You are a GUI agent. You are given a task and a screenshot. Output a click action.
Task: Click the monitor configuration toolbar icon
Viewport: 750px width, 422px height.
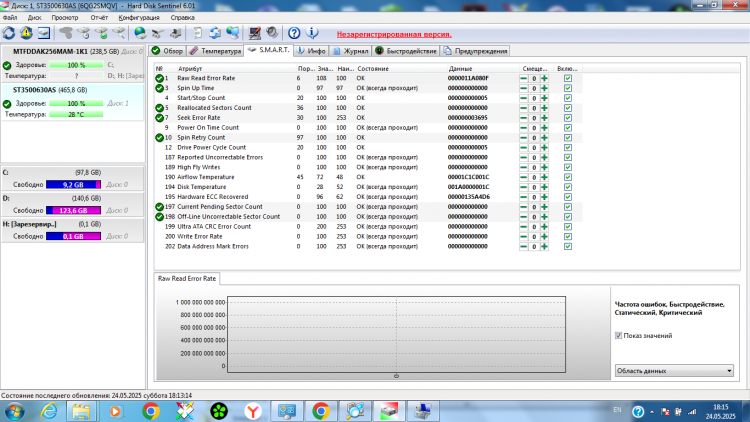click(x=254, y=33)
